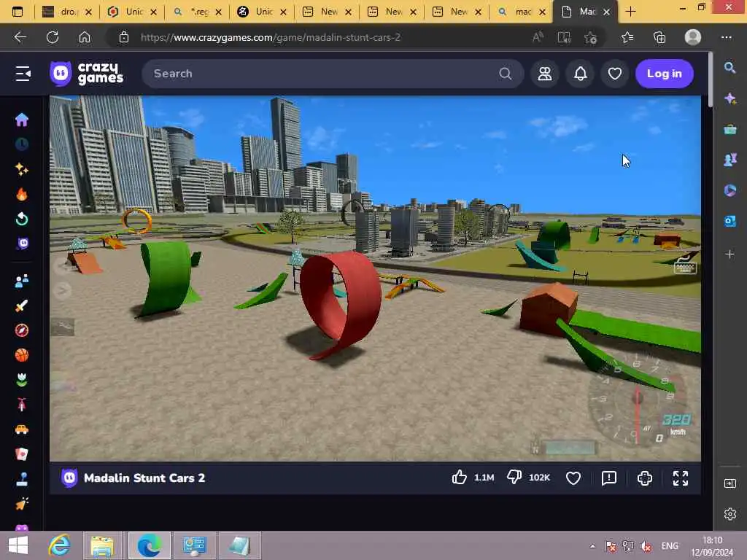Image resolution: width=747 pixels, height=560 pixels.
Task: Close the active 'Mac' tab
Action: tap(606, 12)
